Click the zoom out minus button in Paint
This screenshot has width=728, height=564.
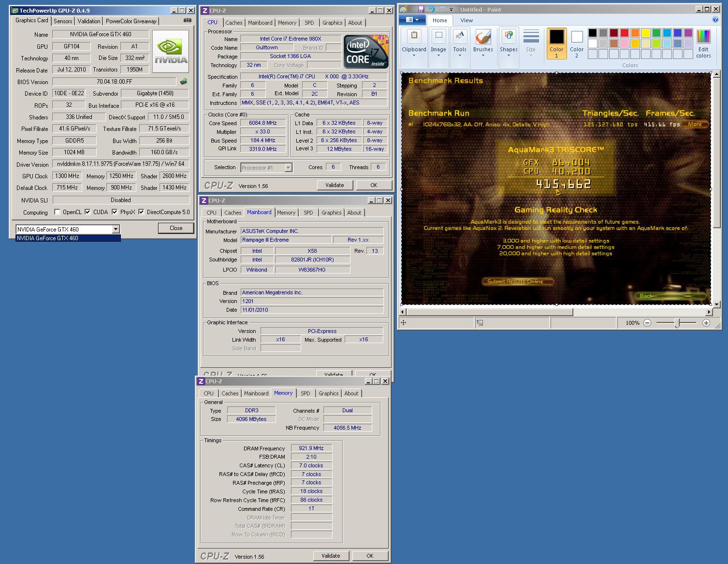coord(647,323)
